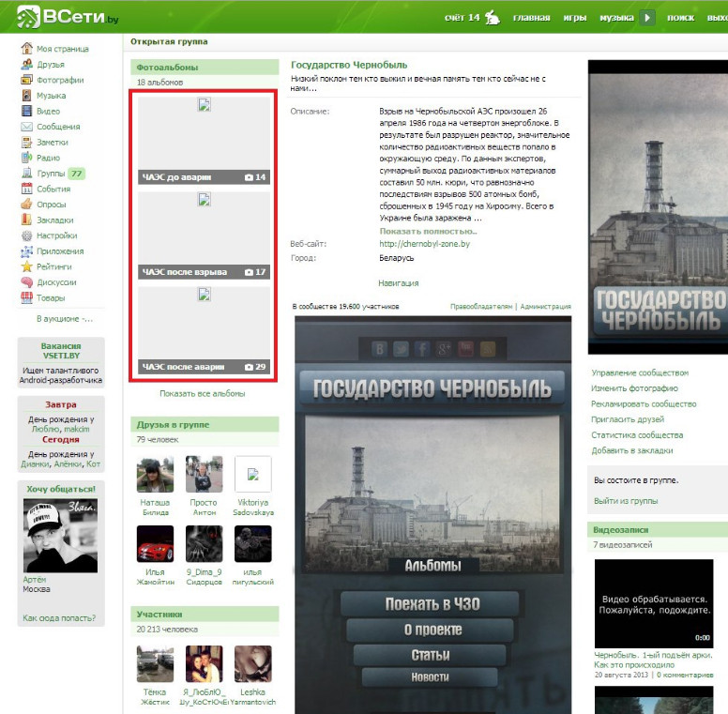Click the Настройки settings icon
This screenshot has width=728, height=714.
tap(27, 235)
